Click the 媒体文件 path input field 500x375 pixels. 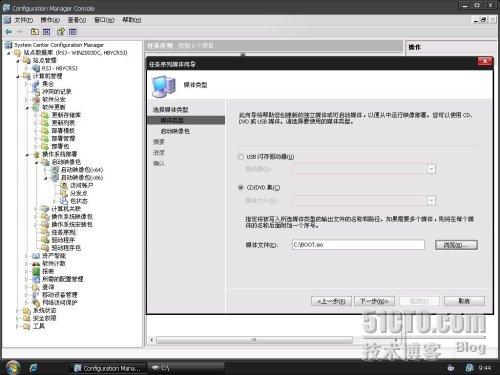pyautogui.click(x=358, y=245)
